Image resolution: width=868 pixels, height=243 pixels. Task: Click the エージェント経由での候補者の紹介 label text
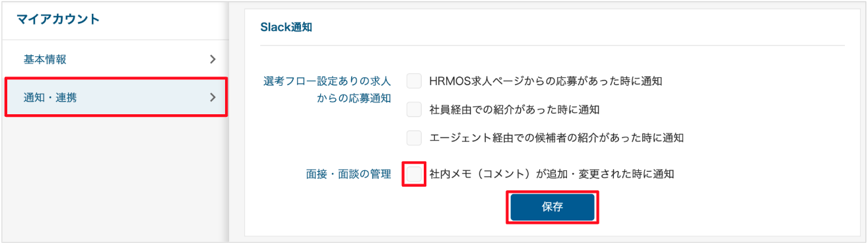[x=556, y=137]
